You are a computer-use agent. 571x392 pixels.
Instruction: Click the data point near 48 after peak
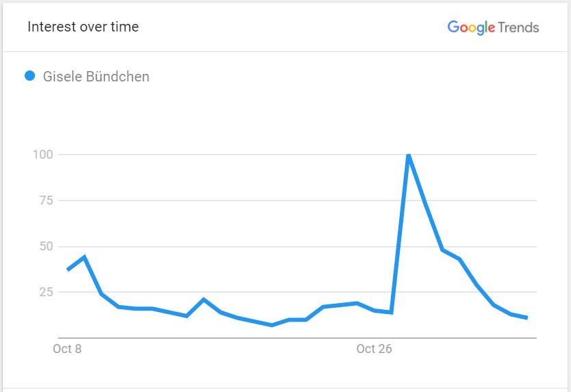442,250
